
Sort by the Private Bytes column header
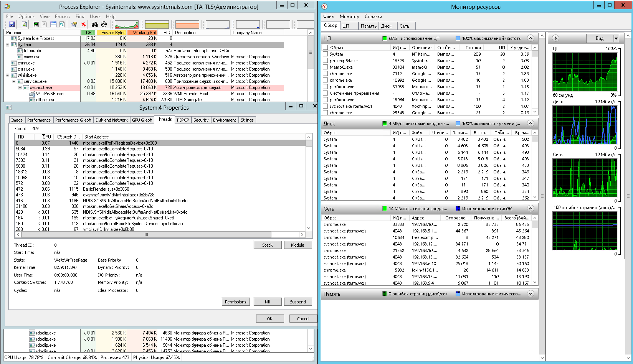[112, 33]
